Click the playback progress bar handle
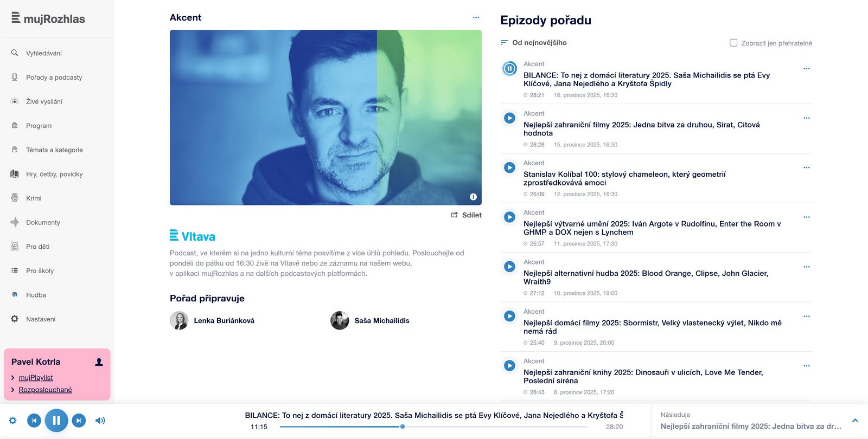 point(403,427)
